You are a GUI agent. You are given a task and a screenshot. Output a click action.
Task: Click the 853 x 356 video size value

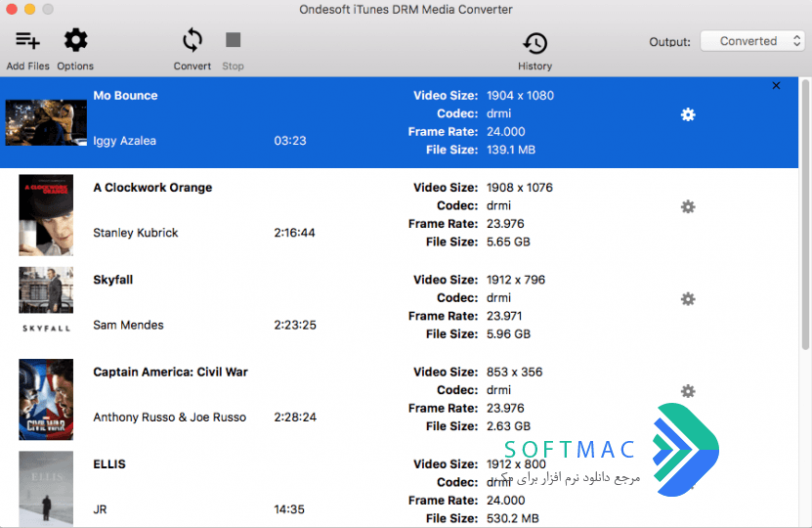pos(514,372)
